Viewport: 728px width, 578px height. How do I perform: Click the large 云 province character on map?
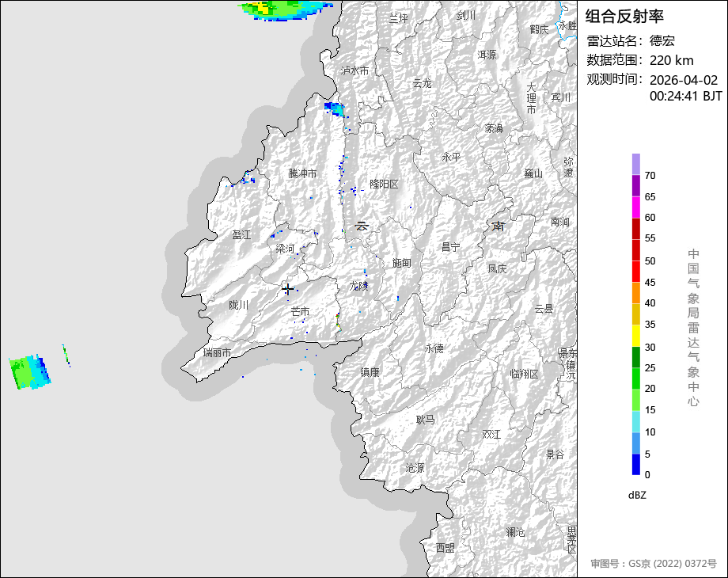(362, 226)
